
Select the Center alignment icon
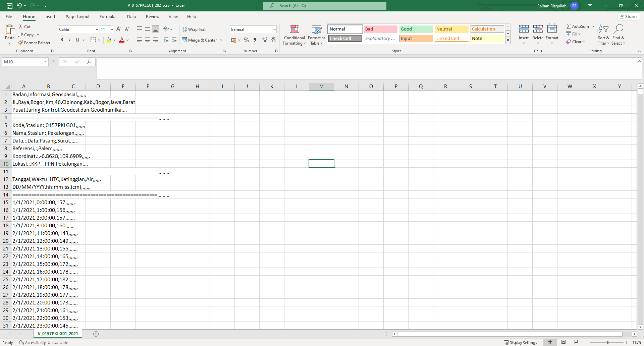(148, 40)
